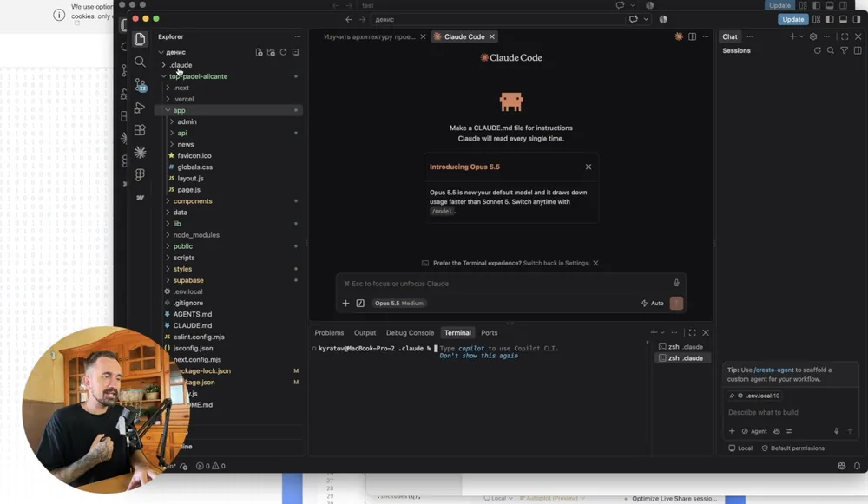
Task: Click Default permissions in Chat footer
Action: pyautogui.click(x=792, y=448)
